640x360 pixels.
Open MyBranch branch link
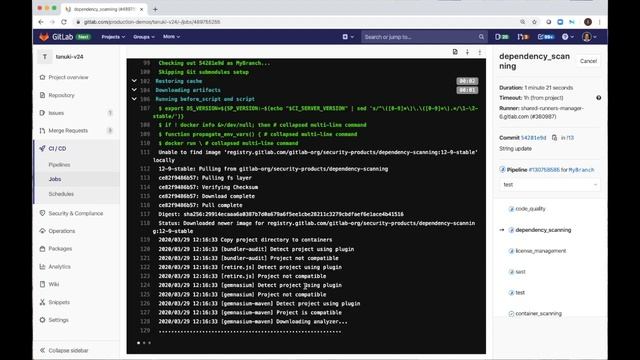(581, 170)
